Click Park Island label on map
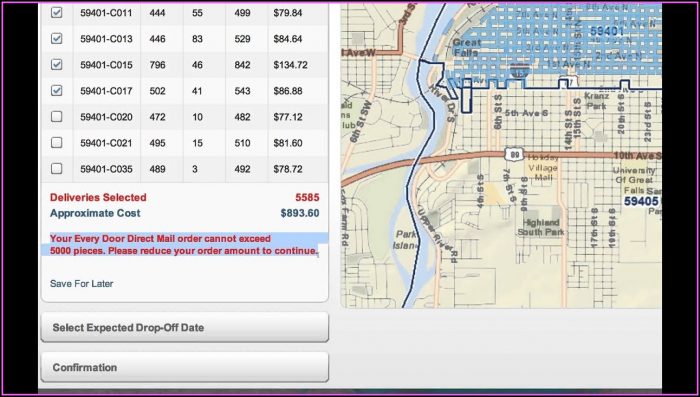 click(406, 239)
